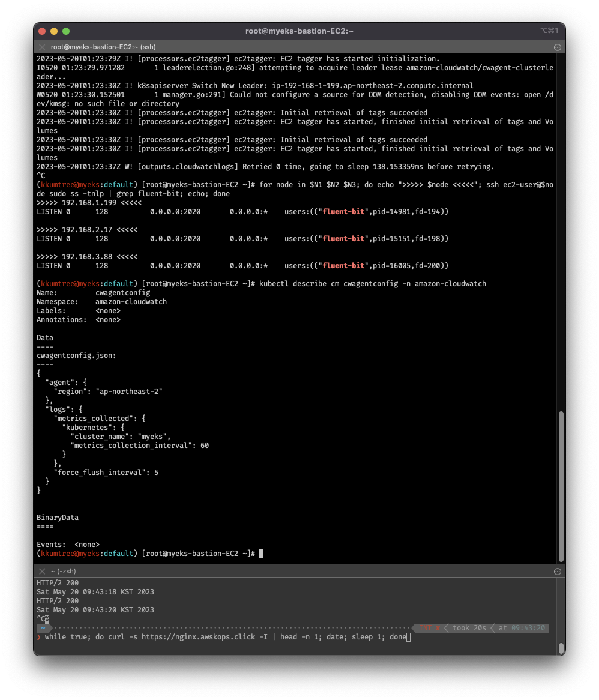Click the Data heading in configmap output
The image size is (599, 700).
[44, 338]
